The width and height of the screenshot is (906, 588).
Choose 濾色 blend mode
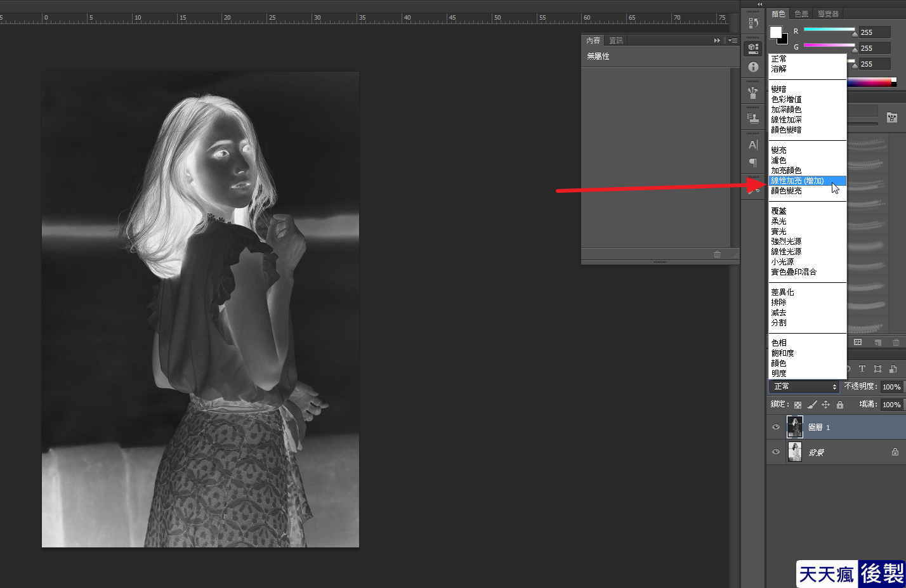pos(807,160)
